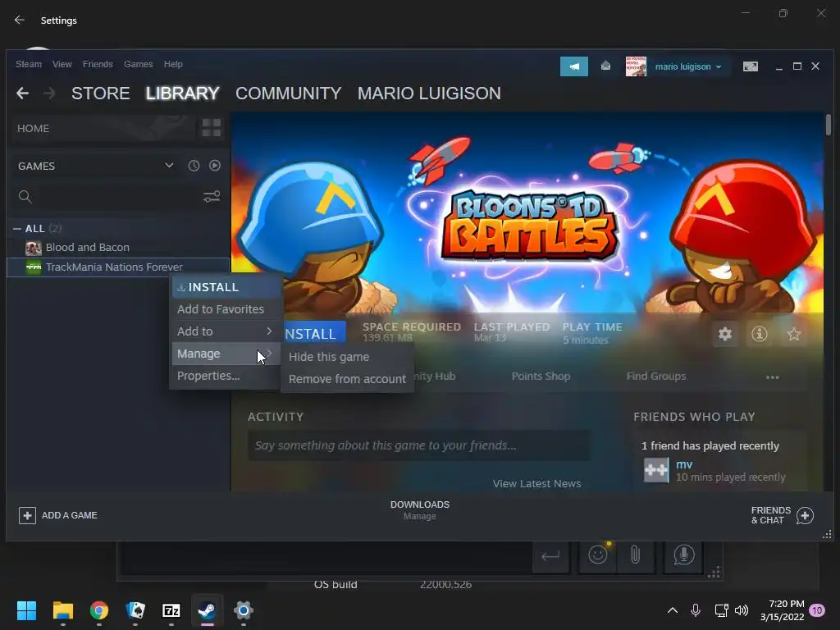Open DOWNLOADS Manage section

(419, 510)
